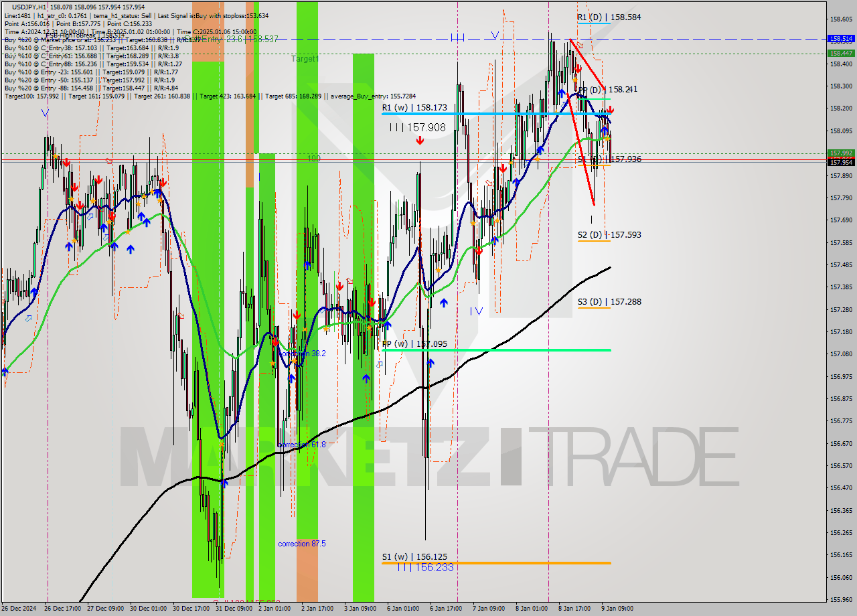Click the Target 685: 168.289 text
Viewport: 857px width, 616px height.
[293, 96]
